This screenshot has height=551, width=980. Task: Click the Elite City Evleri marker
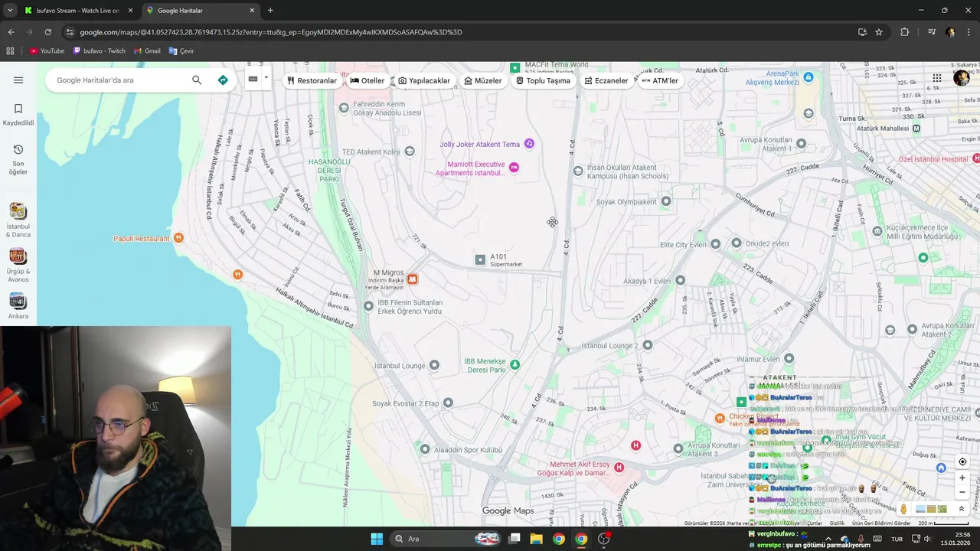tap(715, 244)
